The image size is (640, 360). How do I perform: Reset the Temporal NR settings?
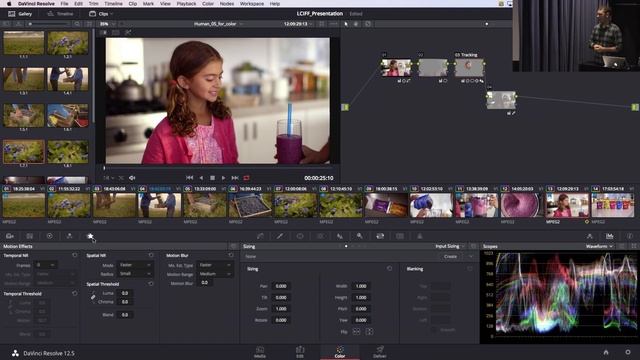click(75, 255)
